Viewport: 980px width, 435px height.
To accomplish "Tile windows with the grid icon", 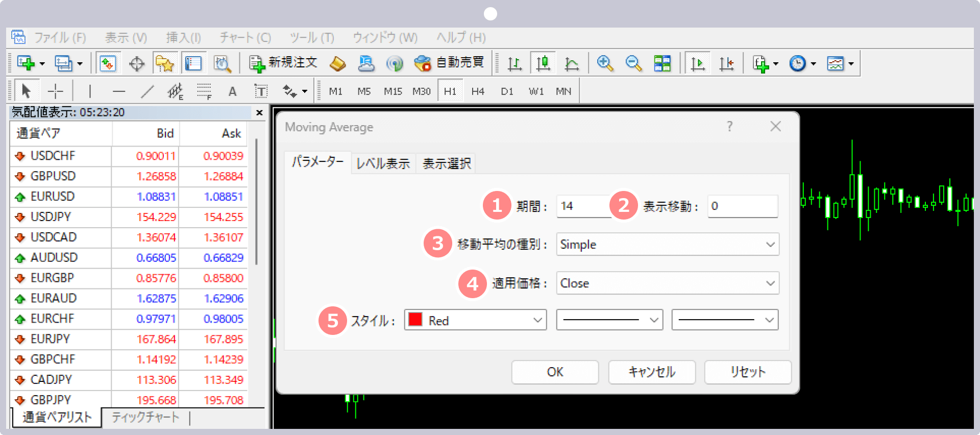I will [663, 63].
